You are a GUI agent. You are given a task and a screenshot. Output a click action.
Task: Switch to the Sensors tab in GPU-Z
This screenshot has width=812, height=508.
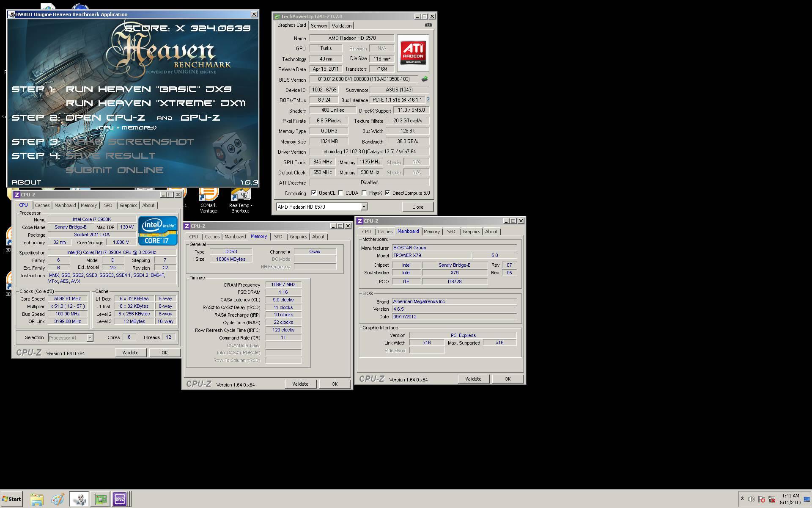click(x=319, y=26)
